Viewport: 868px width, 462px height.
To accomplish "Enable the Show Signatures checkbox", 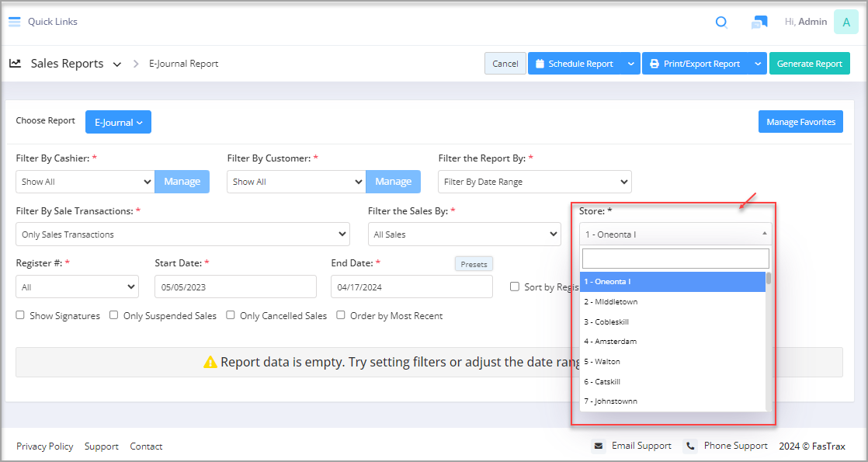I will 20,315.
